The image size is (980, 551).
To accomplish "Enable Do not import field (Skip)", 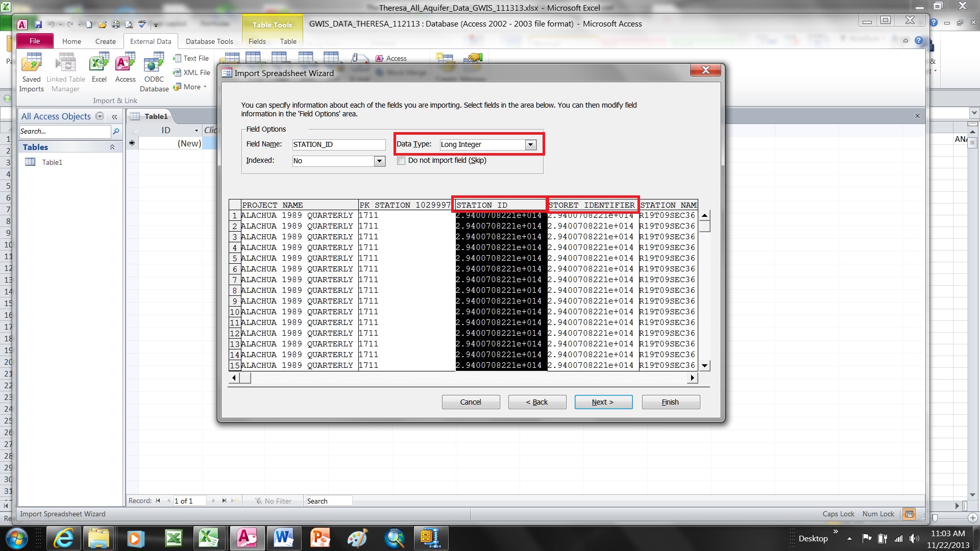I will 401,161.
